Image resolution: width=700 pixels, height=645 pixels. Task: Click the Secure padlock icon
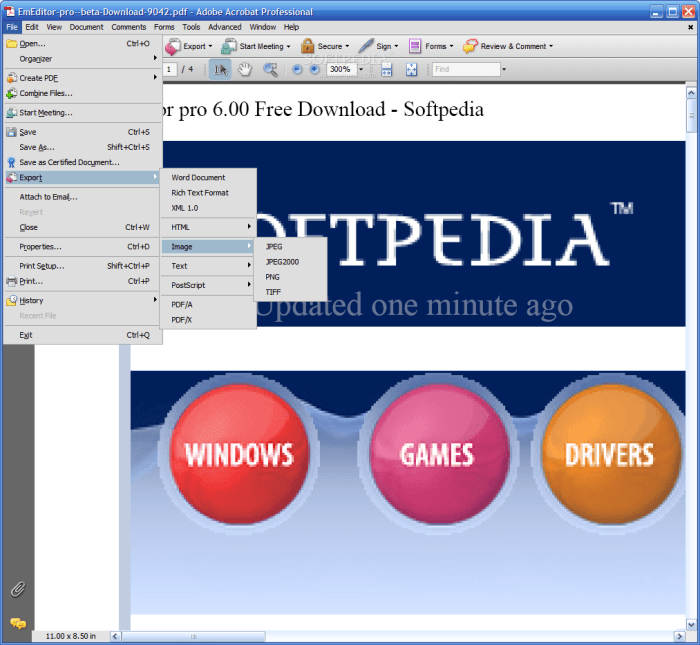tap(307, 46)
